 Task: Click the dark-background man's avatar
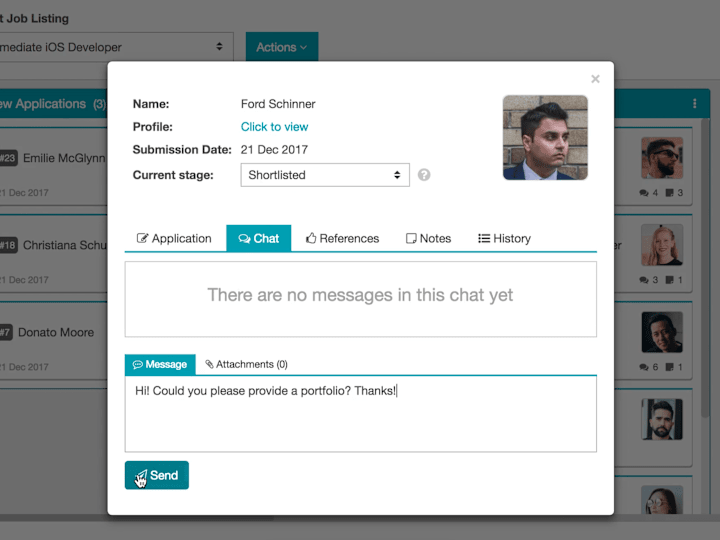click(x=662, y=332)
